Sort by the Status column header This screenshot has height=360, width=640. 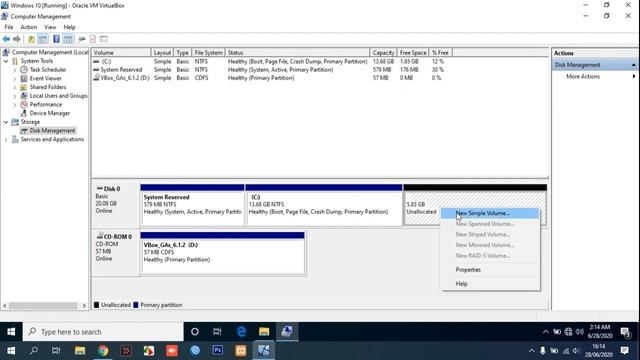[x=297, y=53]
